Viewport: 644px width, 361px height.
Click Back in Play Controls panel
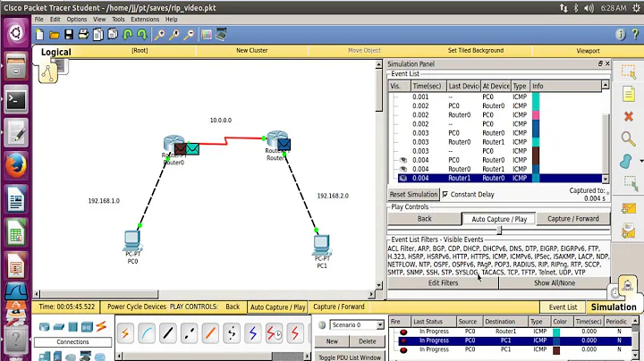pos(424,219)
